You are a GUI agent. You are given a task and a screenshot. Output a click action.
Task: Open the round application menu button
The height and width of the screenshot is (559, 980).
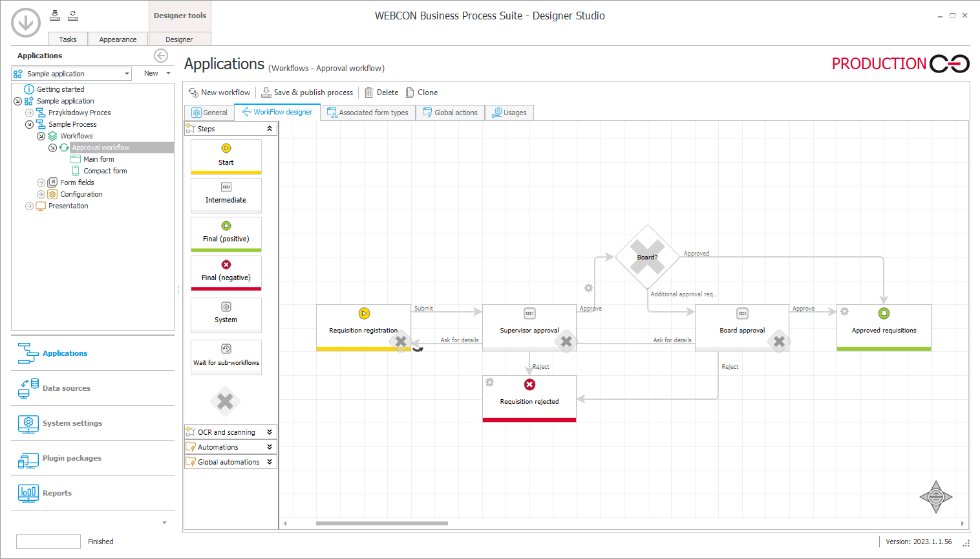[x=26, y=23]
